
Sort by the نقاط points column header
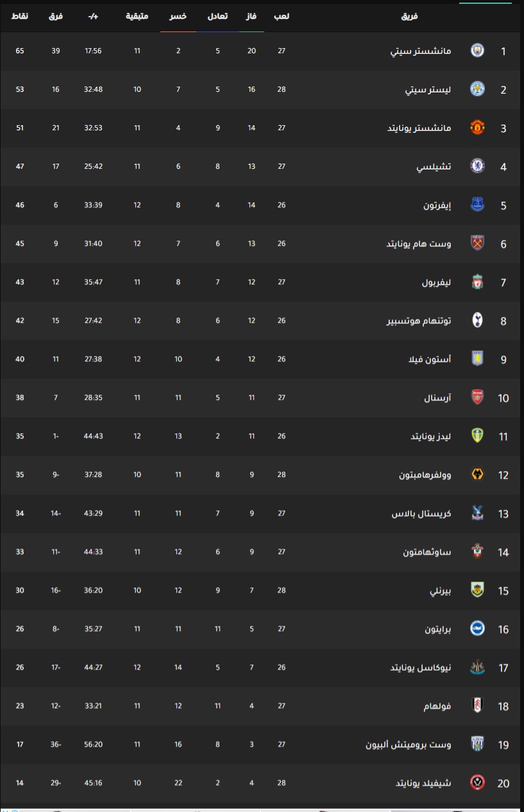pyautogui.click(x=20, y=16)
